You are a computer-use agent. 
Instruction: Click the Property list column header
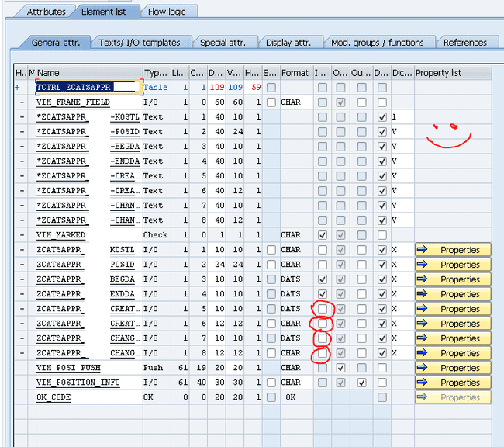[453, 73]
